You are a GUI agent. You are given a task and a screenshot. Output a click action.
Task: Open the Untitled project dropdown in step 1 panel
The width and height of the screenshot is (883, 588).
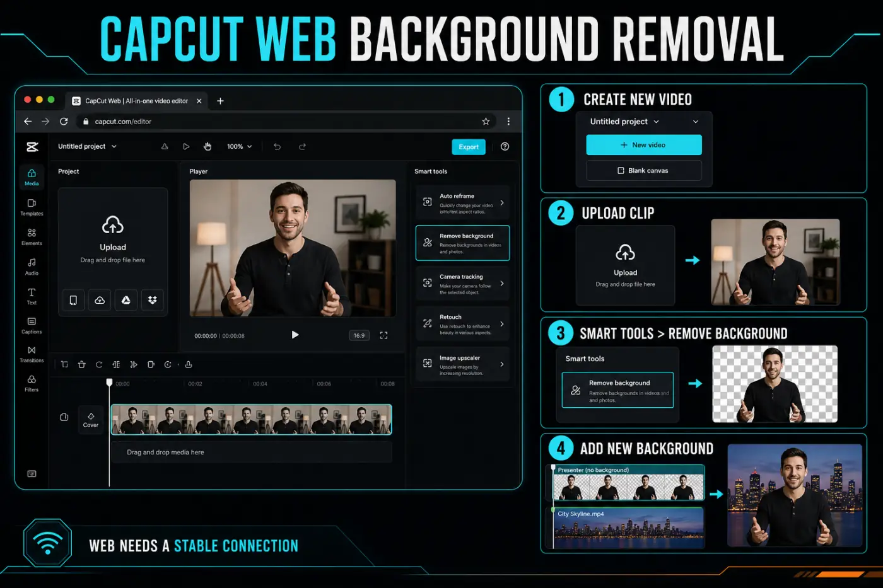pyautogui.click(x=624, y=122)
